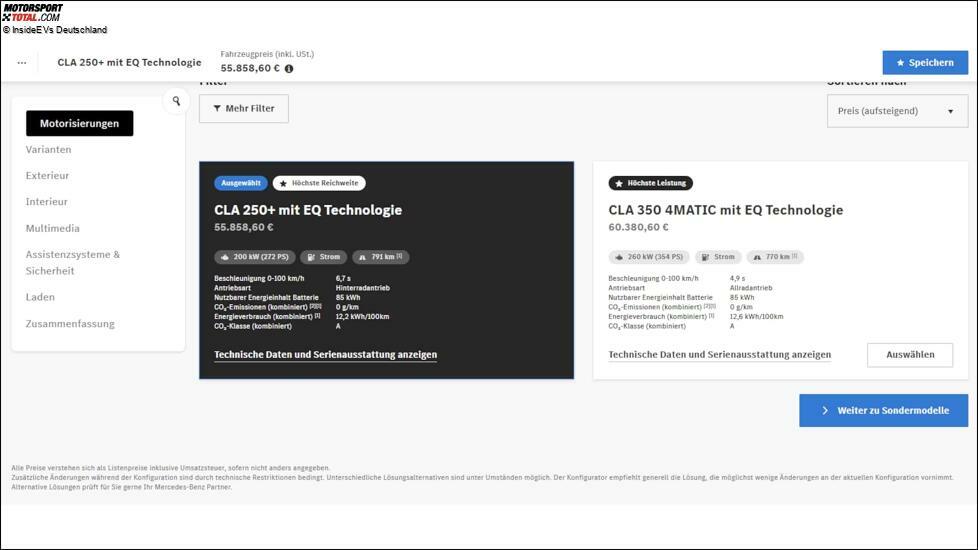Open Assistenzsysteme & Sicherheit section
The image size is (978, 550).
coord(72,263)
